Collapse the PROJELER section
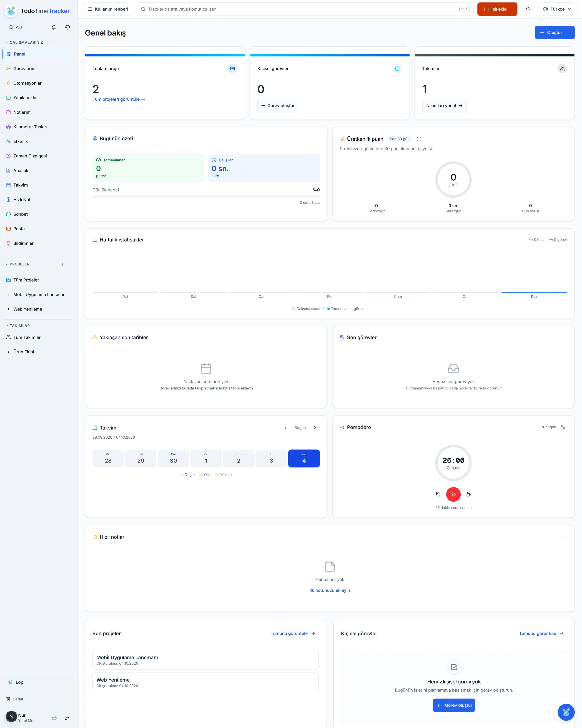This screenshot has height=728, width=582. (x=17, y=264)
